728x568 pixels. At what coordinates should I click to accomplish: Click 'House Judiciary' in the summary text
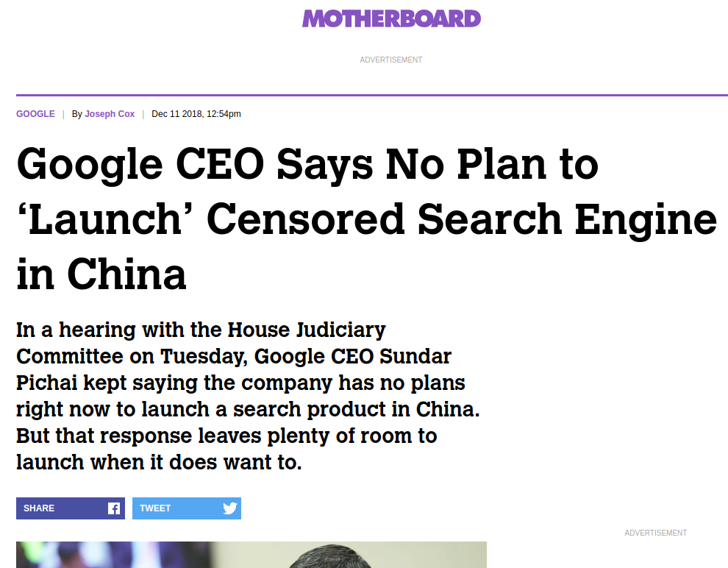point(307,330)
